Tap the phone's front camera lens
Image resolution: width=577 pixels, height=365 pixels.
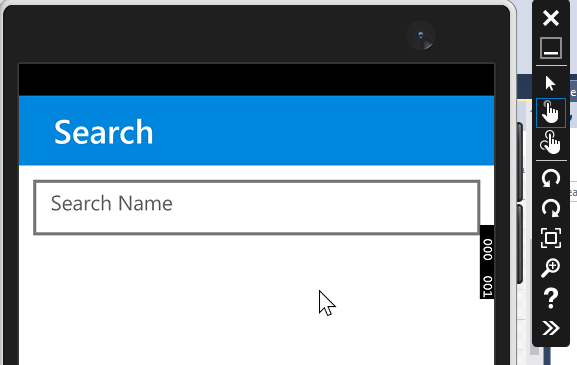coord(421,35)
